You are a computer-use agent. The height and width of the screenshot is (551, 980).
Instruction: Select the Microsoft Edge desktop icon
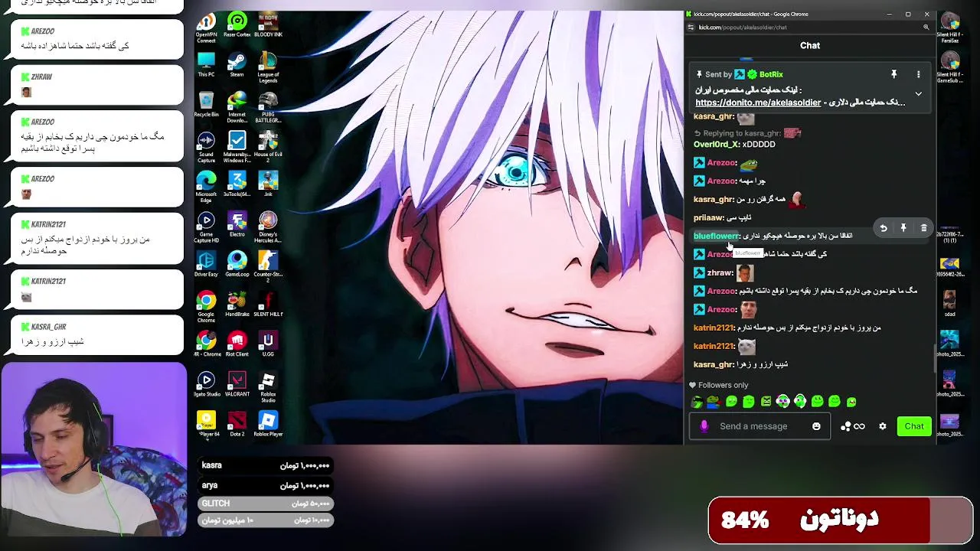(x=206, y=187)
